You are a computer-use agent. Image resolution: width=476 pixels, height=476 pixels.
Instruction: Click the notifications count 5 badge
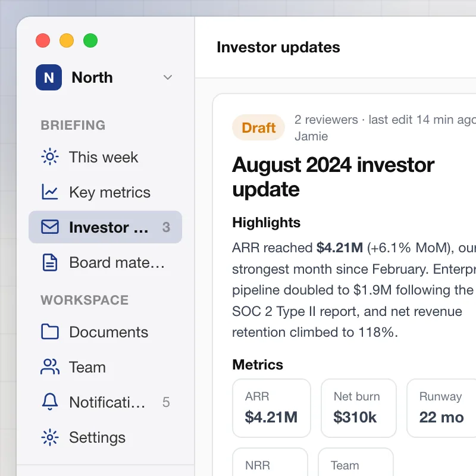pos(166,402)
